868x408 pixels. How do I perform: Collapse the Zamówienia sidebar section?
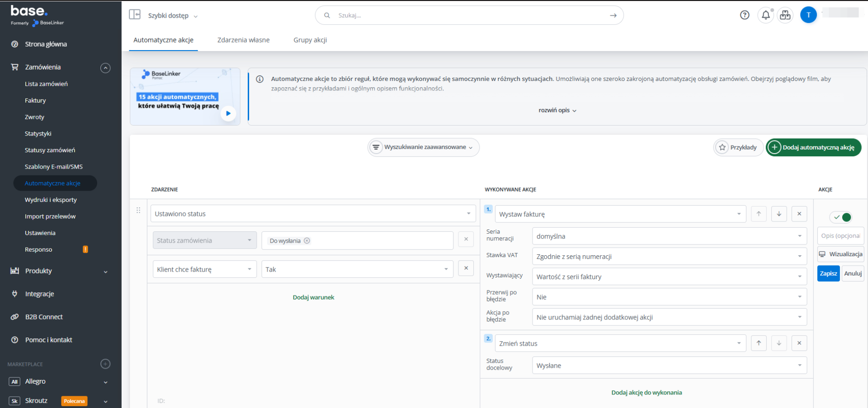(105, 68)
